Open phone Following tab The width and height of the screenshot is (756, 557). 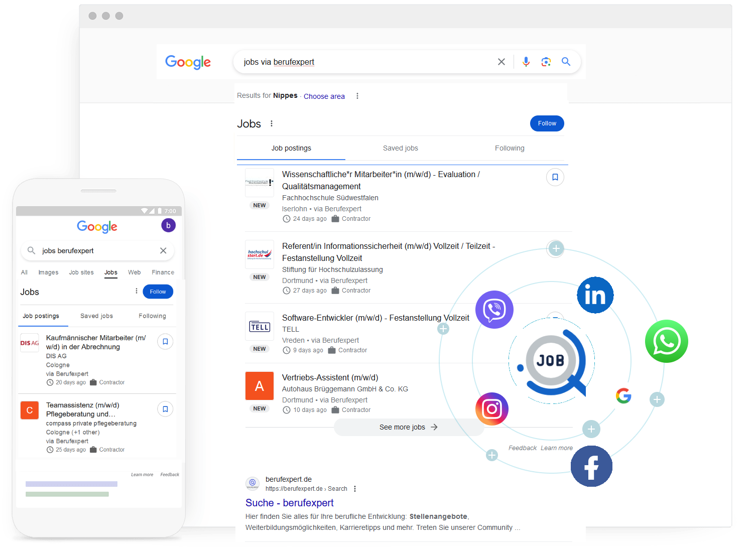click(152, 316)
